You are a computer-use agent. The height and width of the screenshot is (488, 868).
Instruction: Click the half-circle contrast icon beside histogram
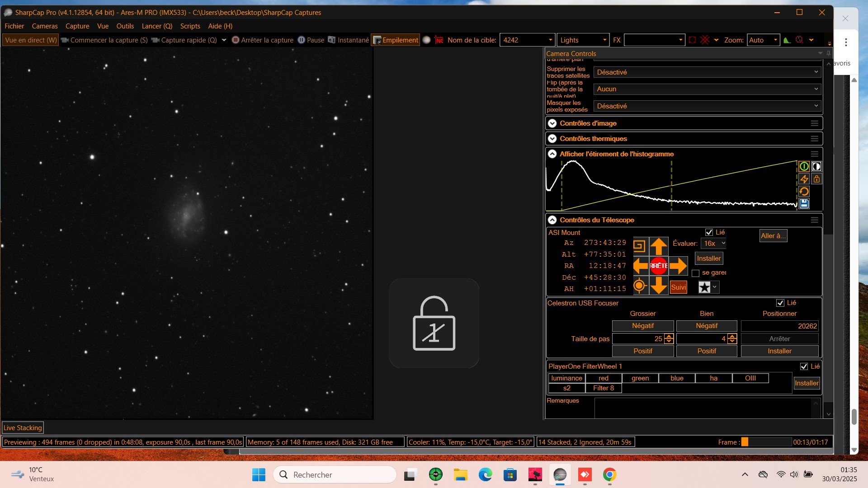point(816,166)
